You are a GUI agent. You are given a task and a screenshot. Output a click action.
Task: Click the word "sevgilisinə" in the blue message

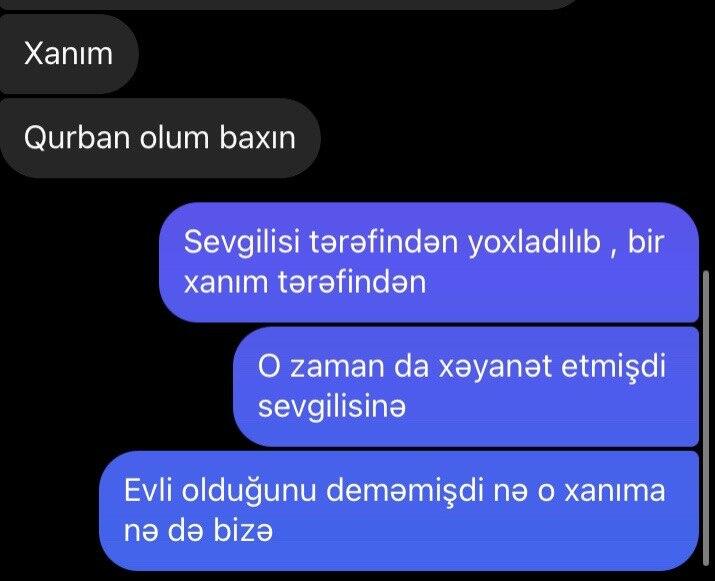[x=332, y=407]
